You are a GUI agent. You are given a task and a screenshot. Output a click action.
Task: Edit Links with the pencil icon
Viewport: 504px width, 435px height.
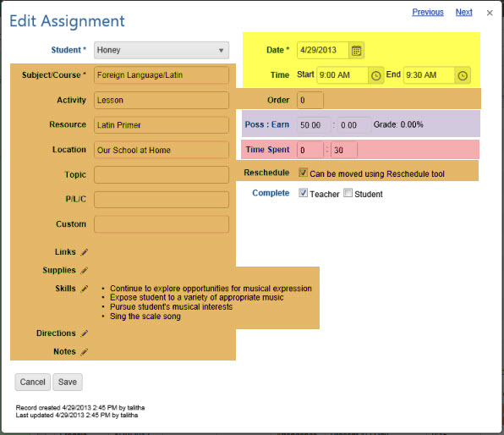85,252
